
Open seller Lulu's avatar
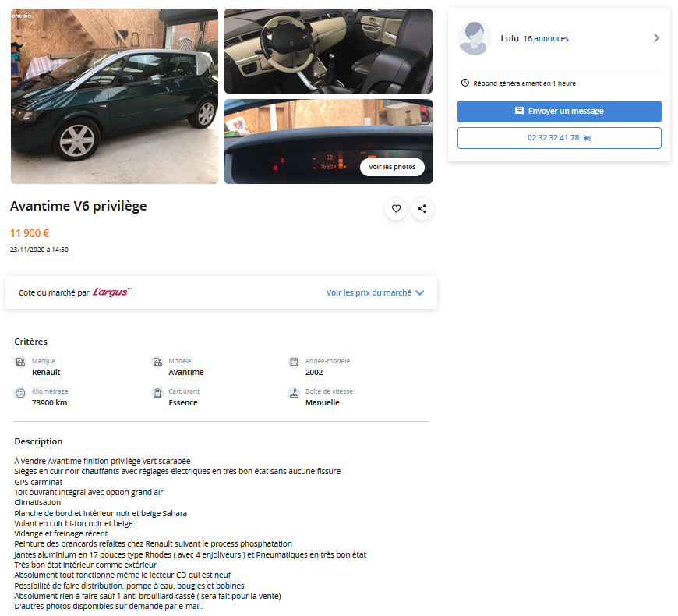pos(475,38)
